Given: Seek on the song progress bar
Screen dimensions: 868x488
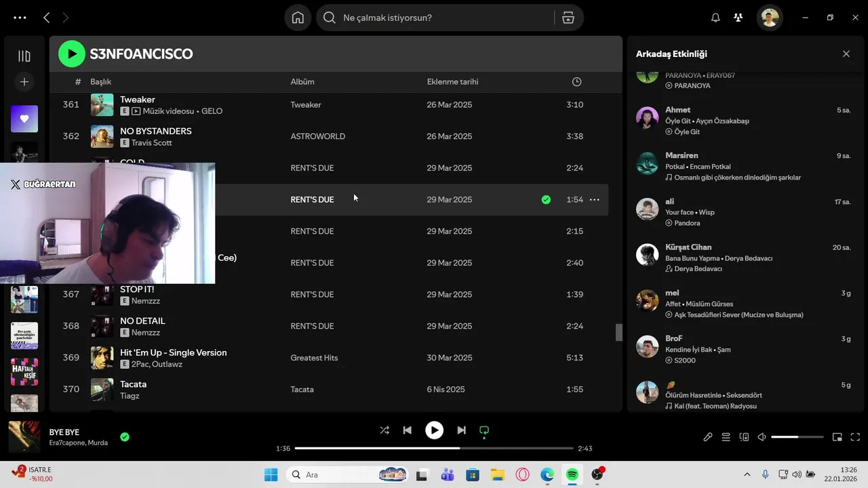Looking at the screenshot, I should (x=434, y=449).
